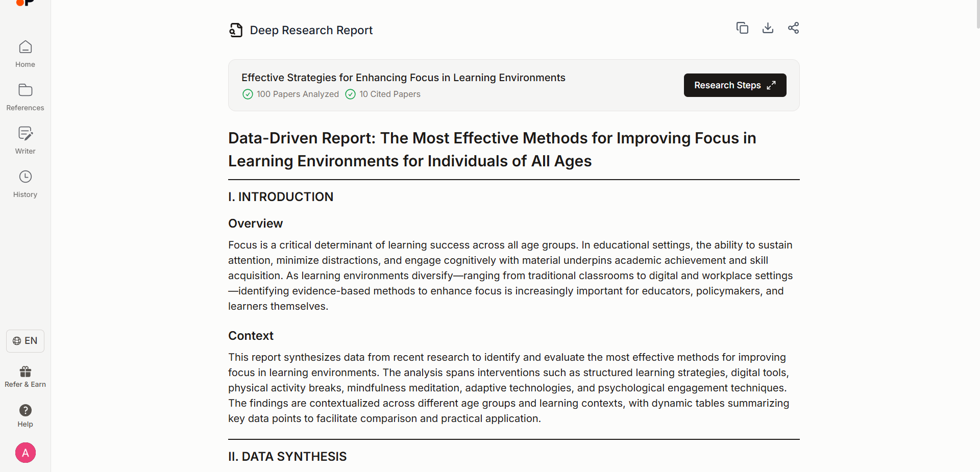Open the History panel
980x472 pixels.
pyautogui.click(x=25, y=184)
